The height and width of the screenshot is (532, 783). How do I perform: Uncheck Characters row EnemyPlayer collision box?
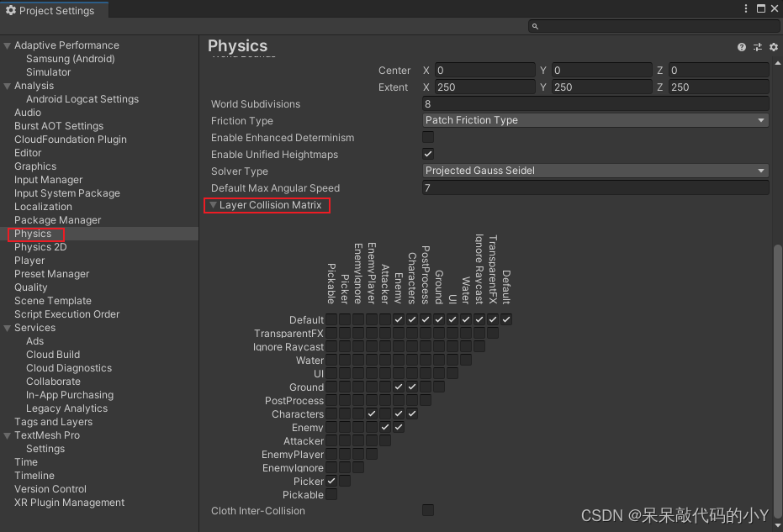372,413
